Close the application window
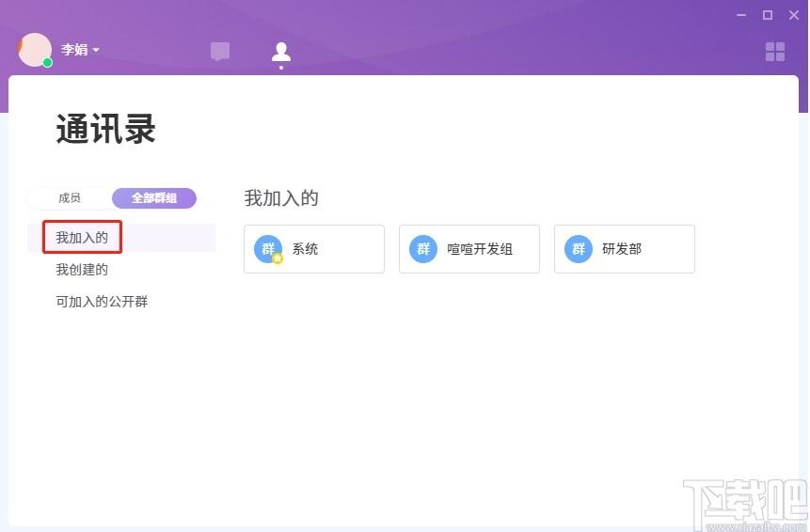The height and width of the screenshot is (532, 810). tap(794, 15)
